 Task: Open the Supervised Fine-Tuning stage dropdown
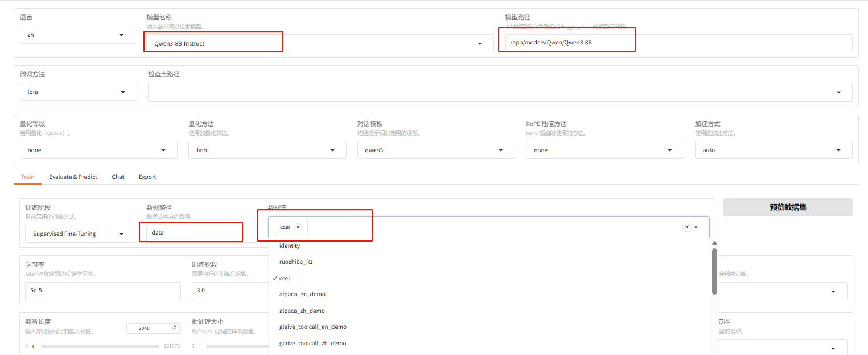click(80, 234)
